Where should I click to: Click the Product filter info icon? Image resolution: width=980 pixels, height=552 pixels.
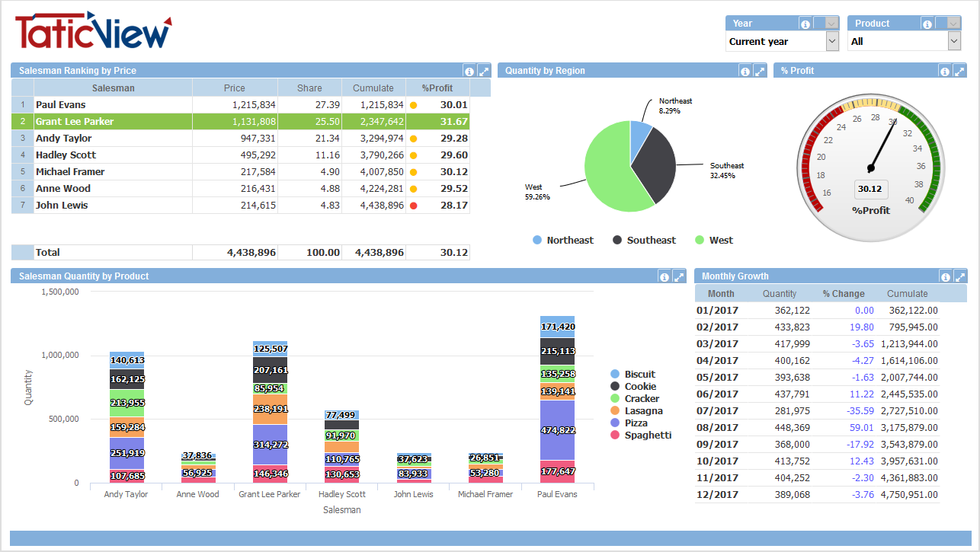pyautogui.click(x=927, y=24)
